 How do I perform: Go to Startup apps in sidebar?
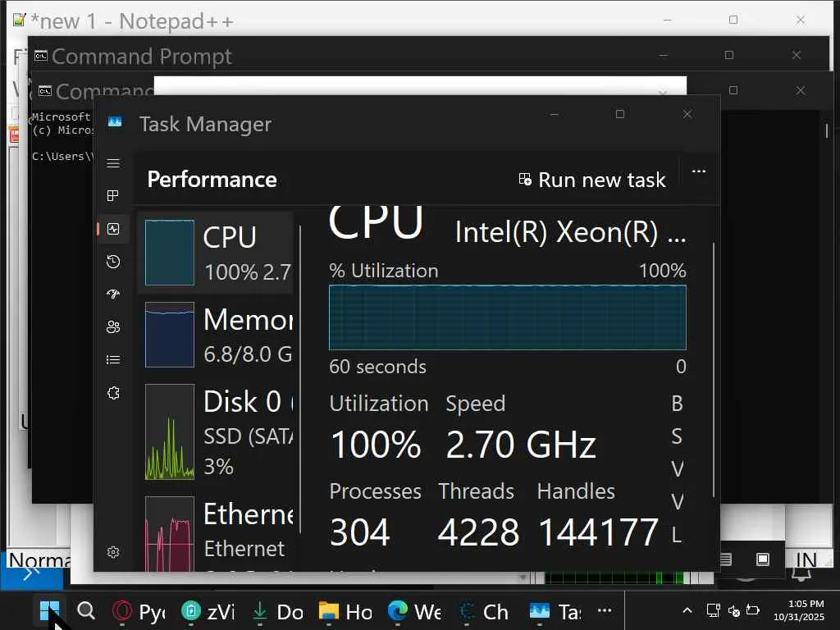click(x=113, y=294)
